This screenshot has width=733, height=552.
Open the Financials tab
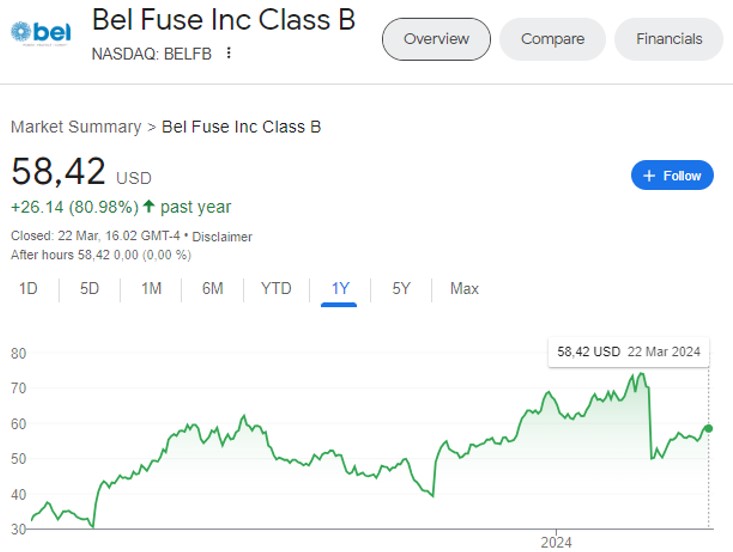pos(669,39)
